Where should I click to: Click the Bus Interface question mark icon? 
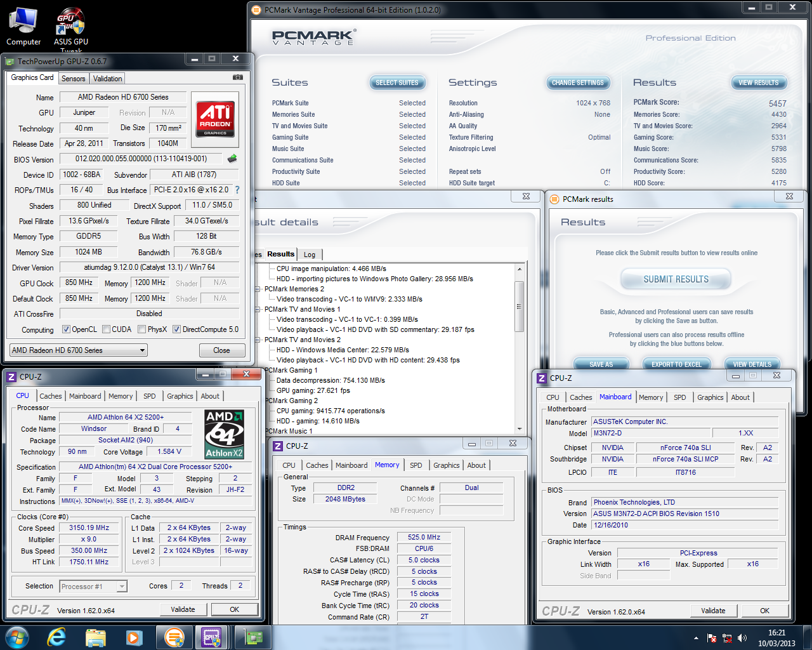point(237,190)
